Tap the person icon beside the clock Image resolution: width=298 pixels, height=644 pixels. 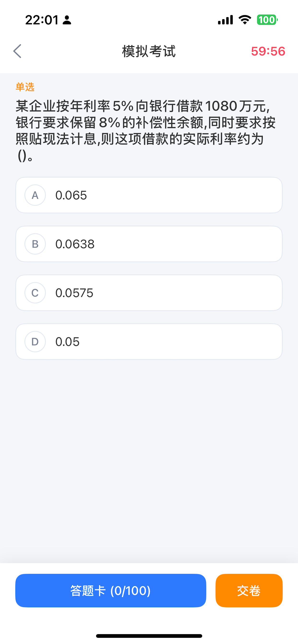67,20
